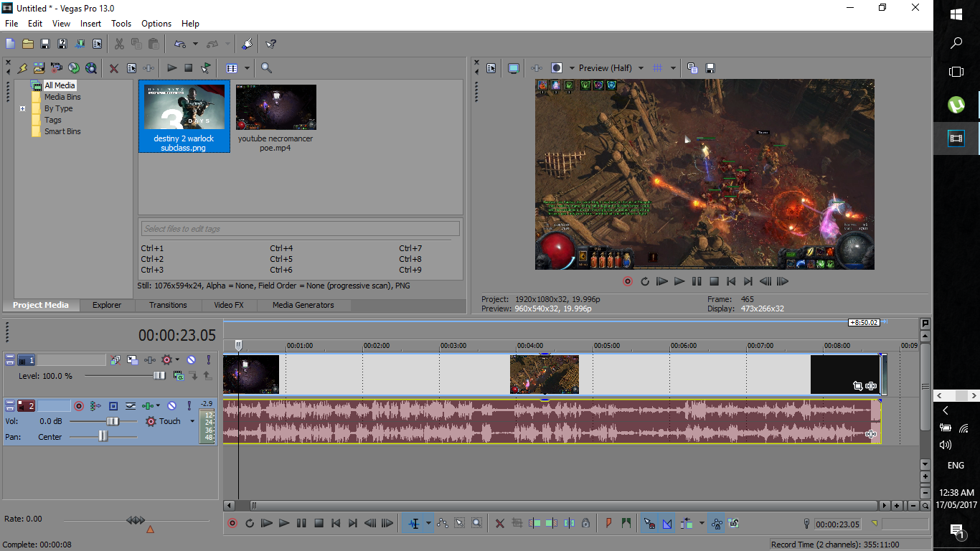
Task: Open the Tools menu
Action: [121, 24]
